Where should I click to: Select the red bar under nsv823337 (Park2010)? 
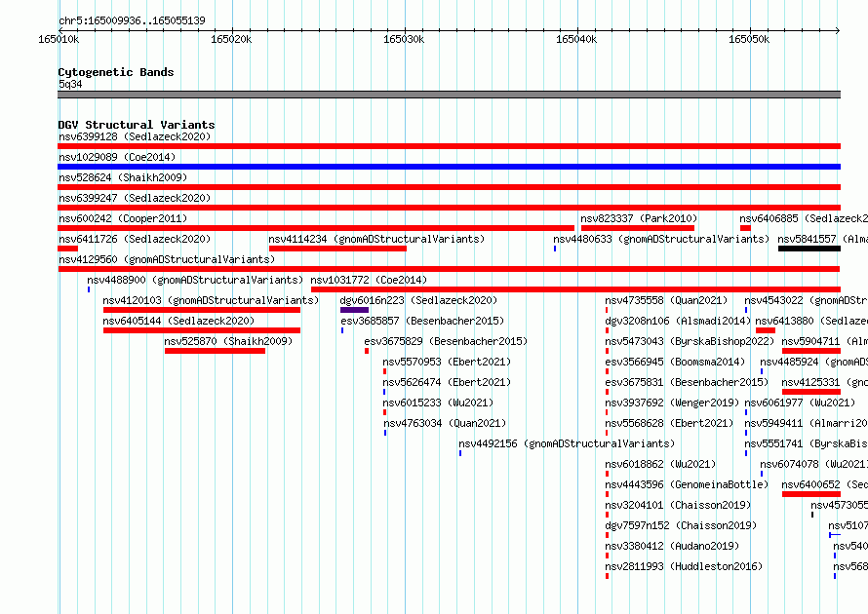point(638,228)
